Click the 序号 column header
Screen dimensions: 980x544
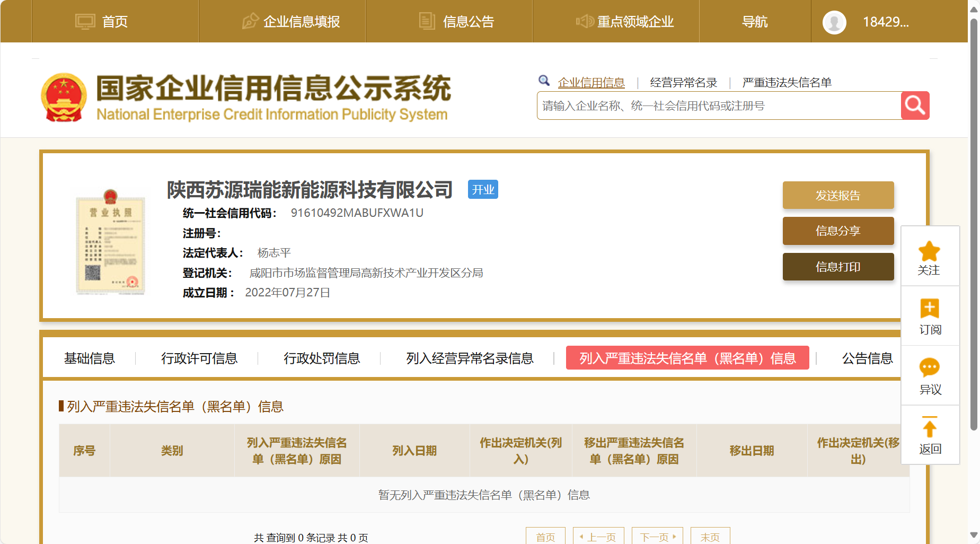pyautogui.click(x=84, y=451)
